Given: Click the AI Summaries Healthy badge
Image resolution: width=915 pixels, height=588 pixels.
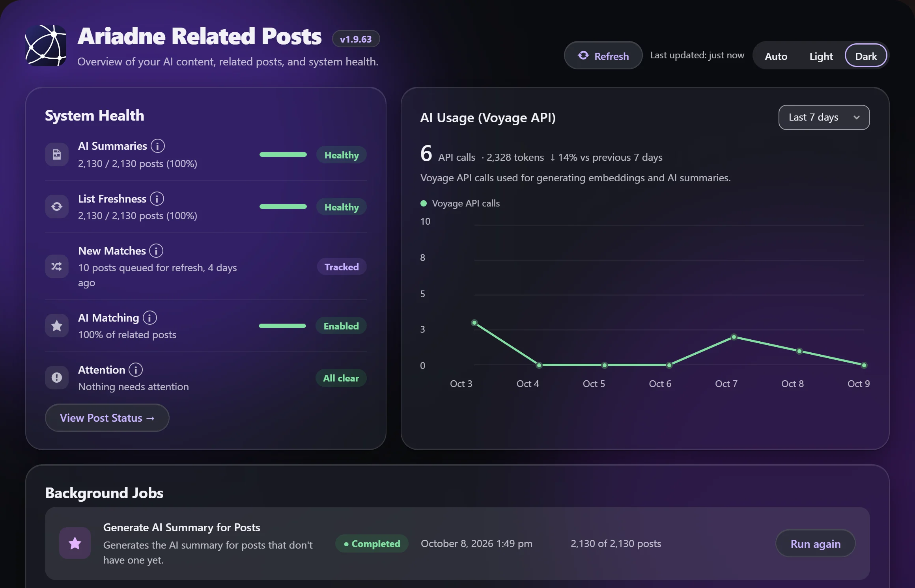Looking at the screenshot, I should coord(342,155).
